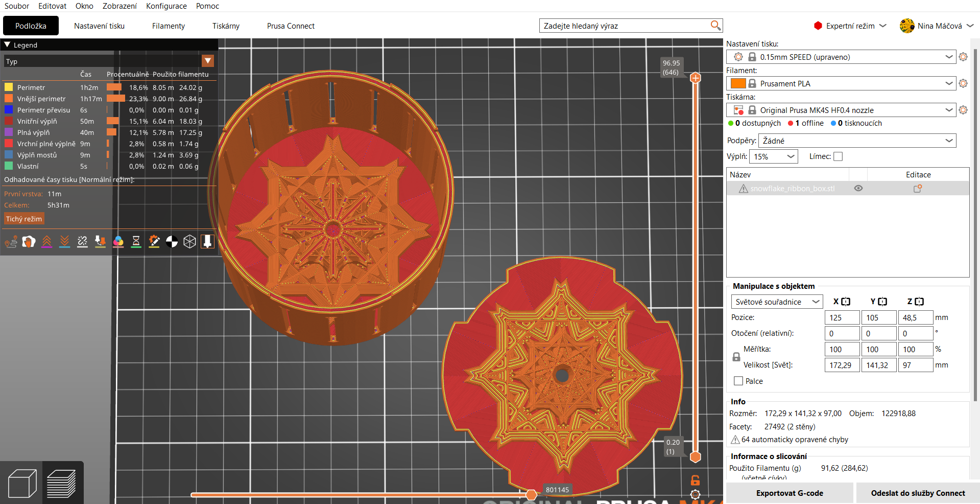Toggle the scale proportion lock next to Měřítka
This screenshot has width=980, height=504.
(x=736, y=357)
